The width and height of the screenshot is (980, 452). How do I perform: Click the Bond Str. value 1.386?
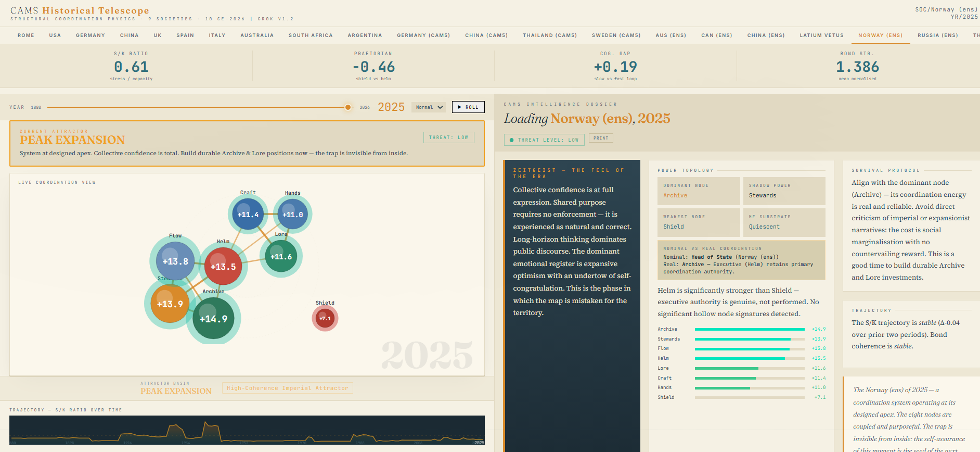[x=857, y=67]
